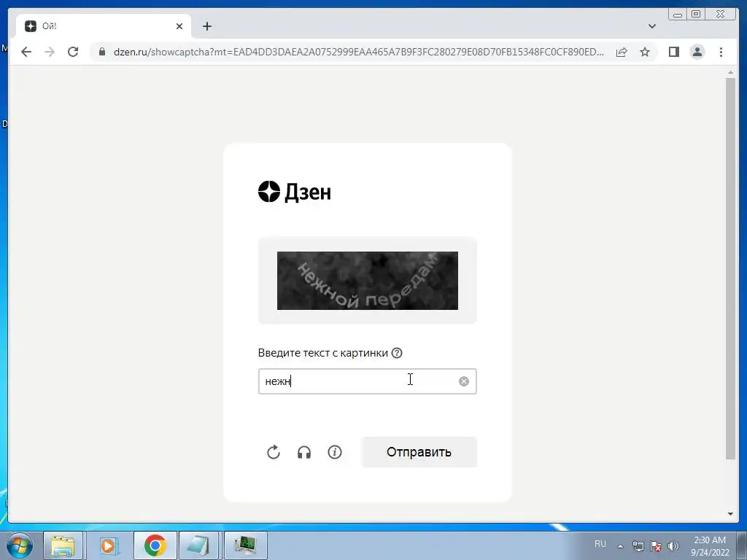Switch the RU input language
The width and height of the screenshot is (747, 560).
600,544
